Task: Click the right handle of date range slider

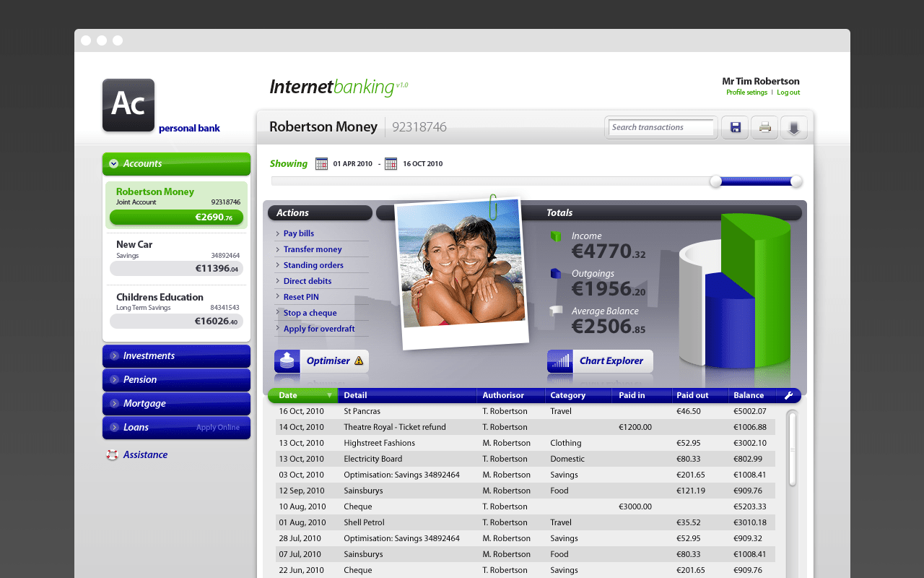Action: pos(796,181)
